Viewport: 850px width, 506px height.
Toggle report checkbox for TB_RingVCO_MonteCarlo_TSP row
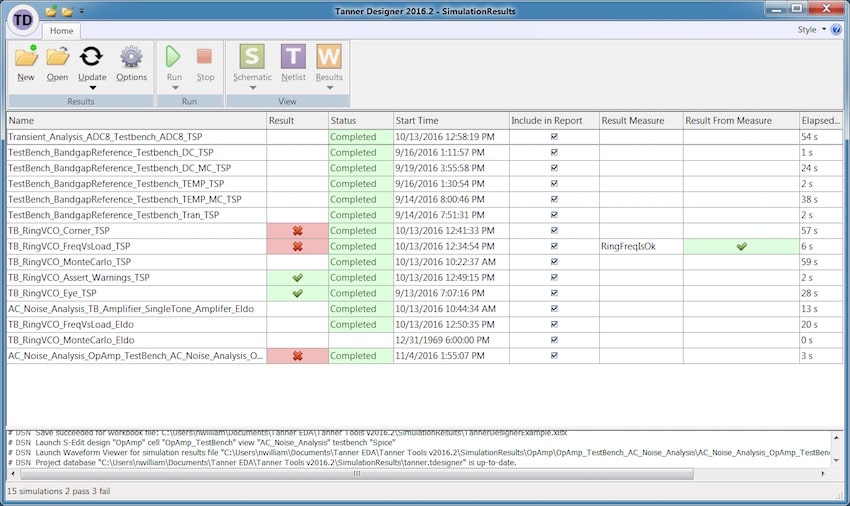click(x=554, y=262)
